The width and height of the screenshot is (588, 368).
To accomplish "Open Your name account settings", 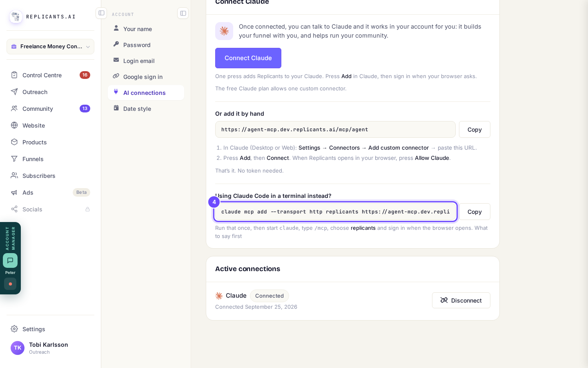I will [146, 29].
